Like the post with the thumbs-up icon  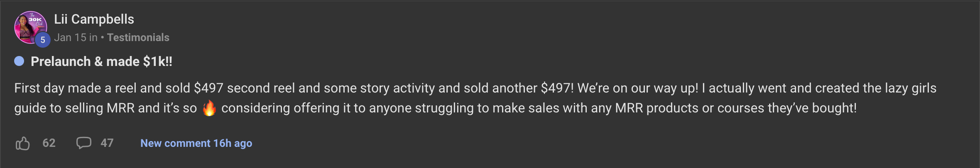[x=23, y=143]
